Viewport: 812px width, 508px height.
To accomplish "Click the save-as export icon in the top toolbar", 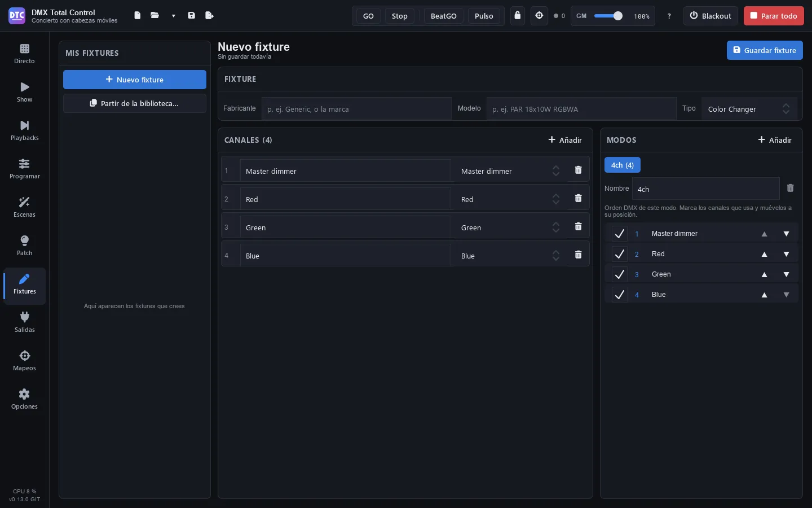I will click(210, 16).
